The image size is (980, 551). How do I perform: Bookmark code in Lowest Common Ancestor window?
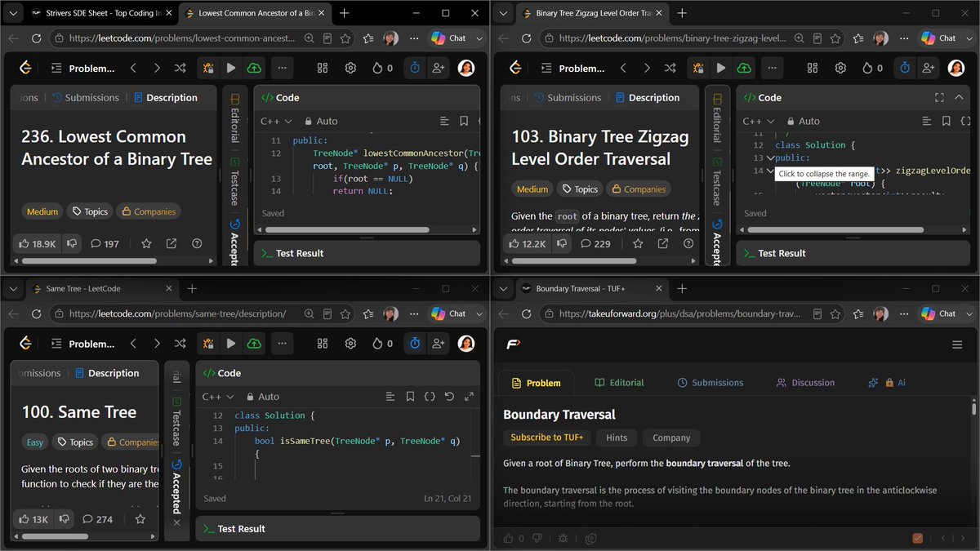coord(464,121)
